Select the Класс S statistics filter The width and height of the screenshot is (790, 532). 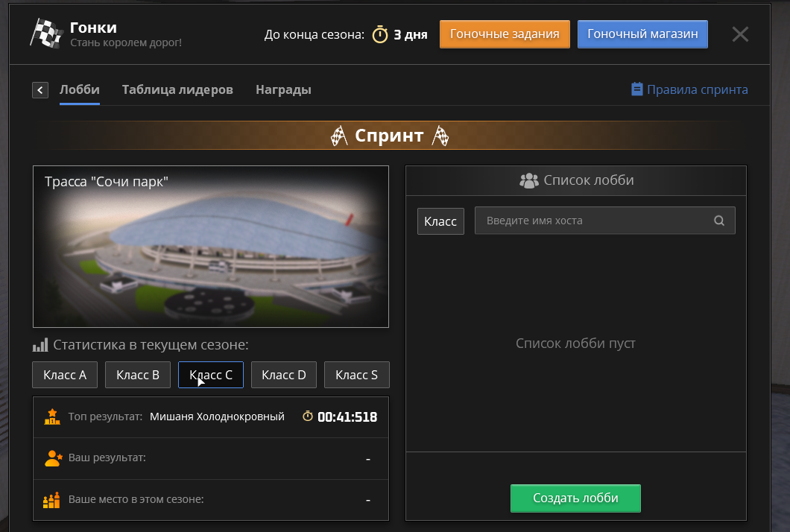click(x=356, y=375)
